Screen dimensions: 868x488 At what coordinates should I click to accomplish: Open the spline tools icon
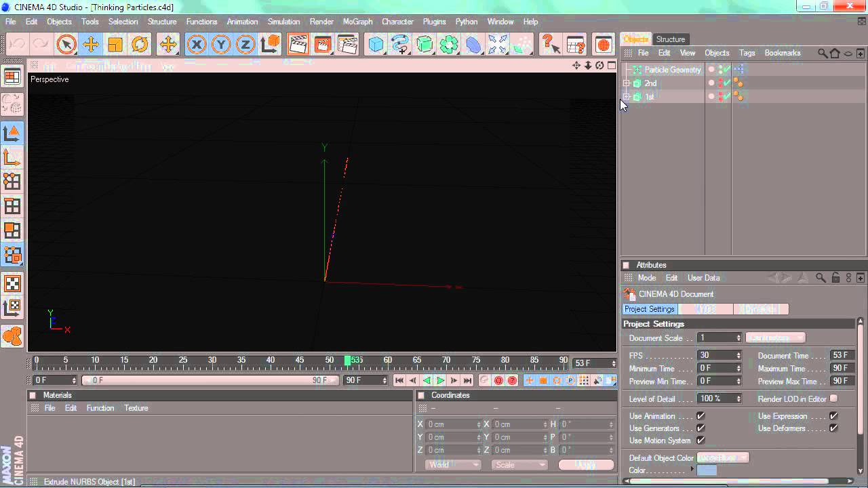pos(400,45)
